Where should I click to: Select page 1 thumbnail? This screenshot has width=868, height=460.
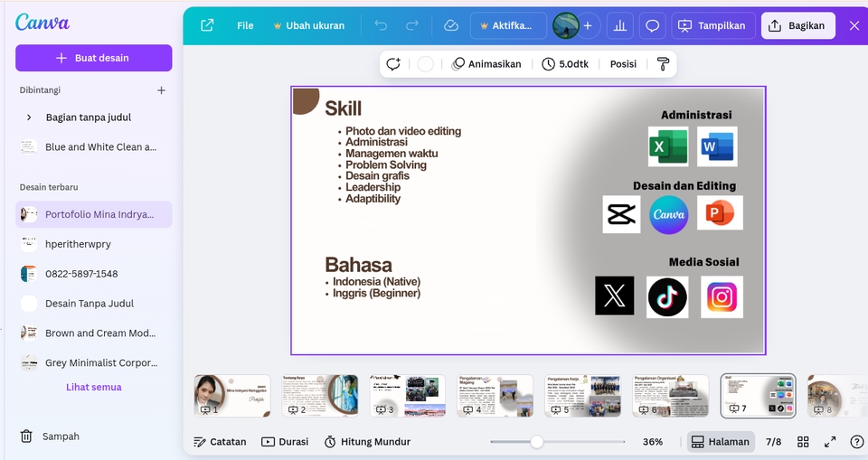pos(232,396)
